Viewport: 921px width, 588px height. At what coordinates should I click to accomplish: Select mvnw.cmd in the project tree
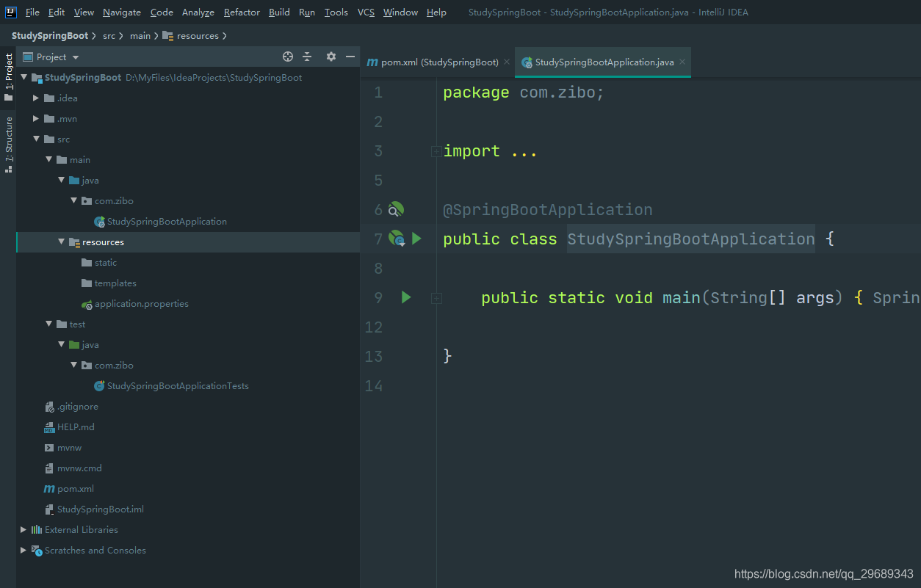(79, 468)
